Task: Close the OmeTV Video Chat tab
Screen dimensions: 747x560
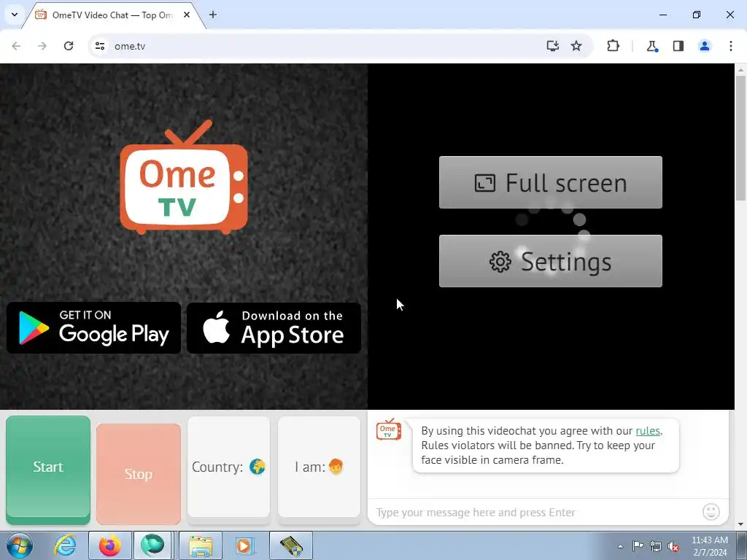Action: pos(187,15)
